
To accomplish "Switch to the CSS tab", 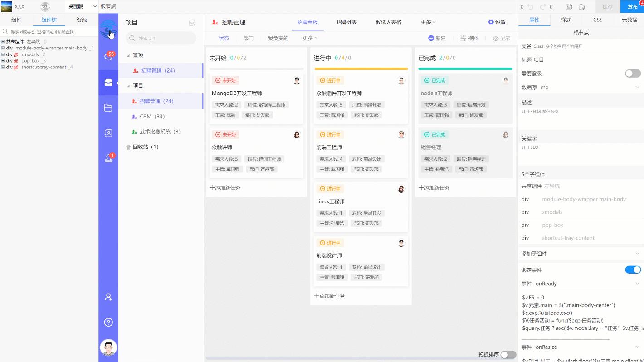I will pyautogui.click(x=598, y=20).
